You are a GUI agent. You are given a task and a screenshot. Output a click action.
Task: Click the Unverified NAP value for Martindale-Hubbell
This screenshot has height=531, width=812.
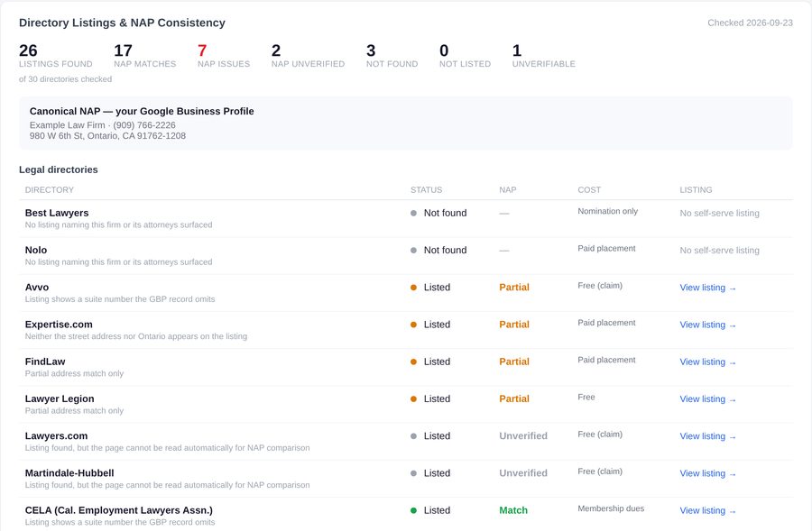click(x=523, y=473)
